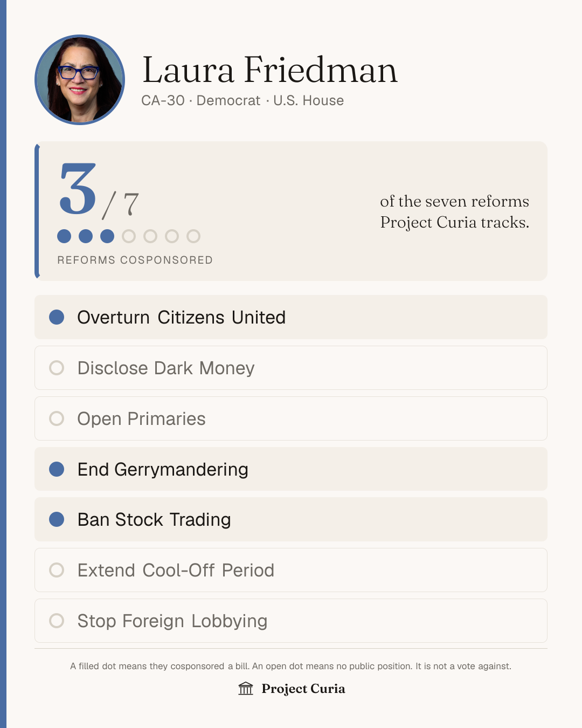Image resolution: width=582 pixels, height=728 pixels.
Task: Click Laura Friedman's profile photo
Action: point(80,80)
